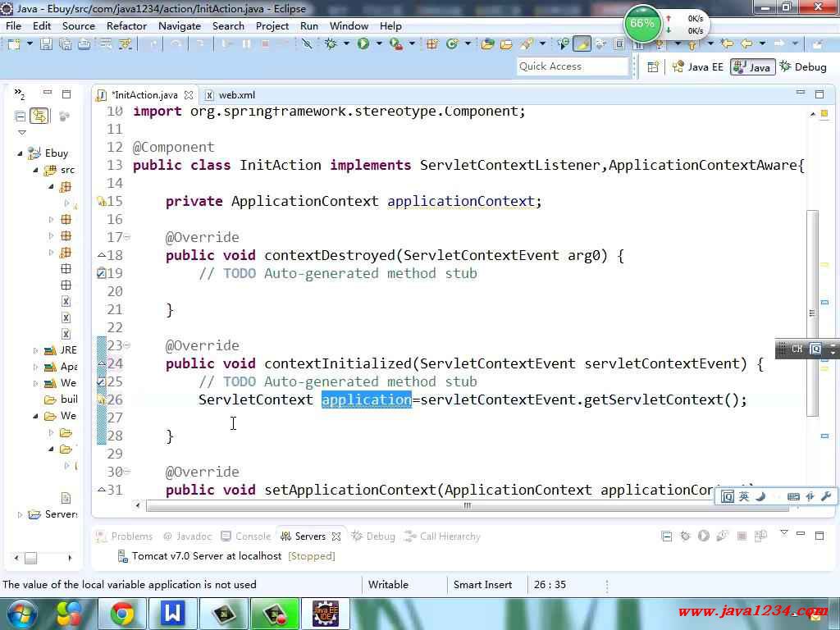Click the editor horizontal scrollbar thumb
840x630 pixels.
467,505
